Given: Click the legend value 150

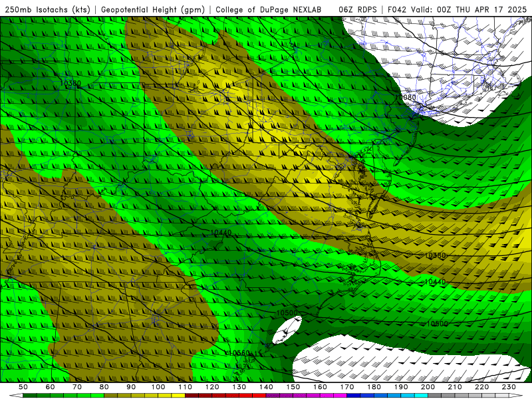Looking at the screenshot, I should [x=293, y=387].
